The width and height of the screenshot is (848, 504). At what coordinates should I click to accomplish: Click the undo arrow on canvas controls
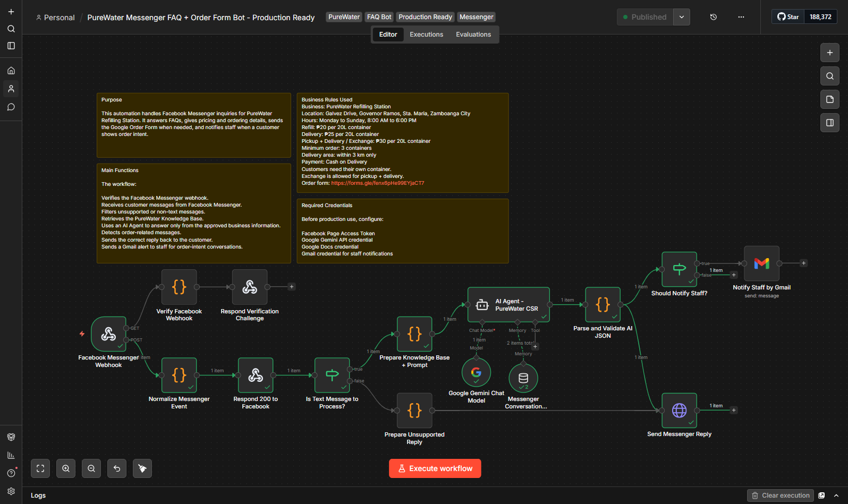[117, 468]
